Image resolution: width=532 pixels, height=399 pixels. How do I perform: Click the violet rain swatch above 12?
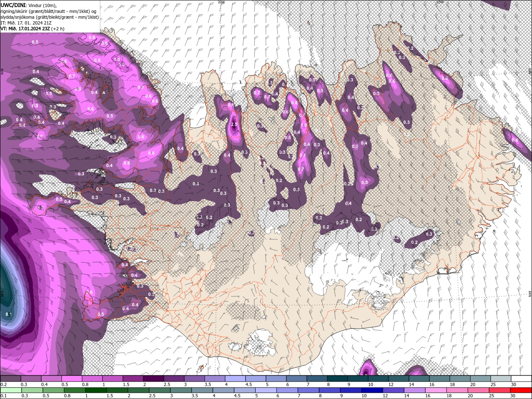pyautogui.click(x=394, y=390)
